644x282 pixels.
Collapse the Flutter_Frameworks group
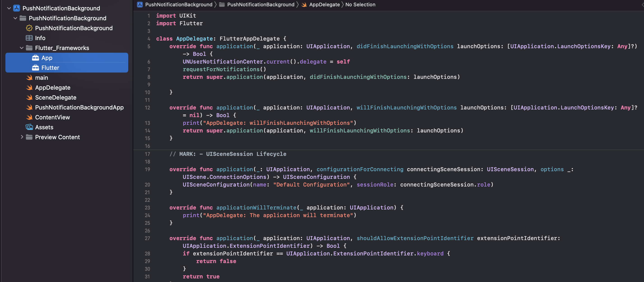coord(22,48)
